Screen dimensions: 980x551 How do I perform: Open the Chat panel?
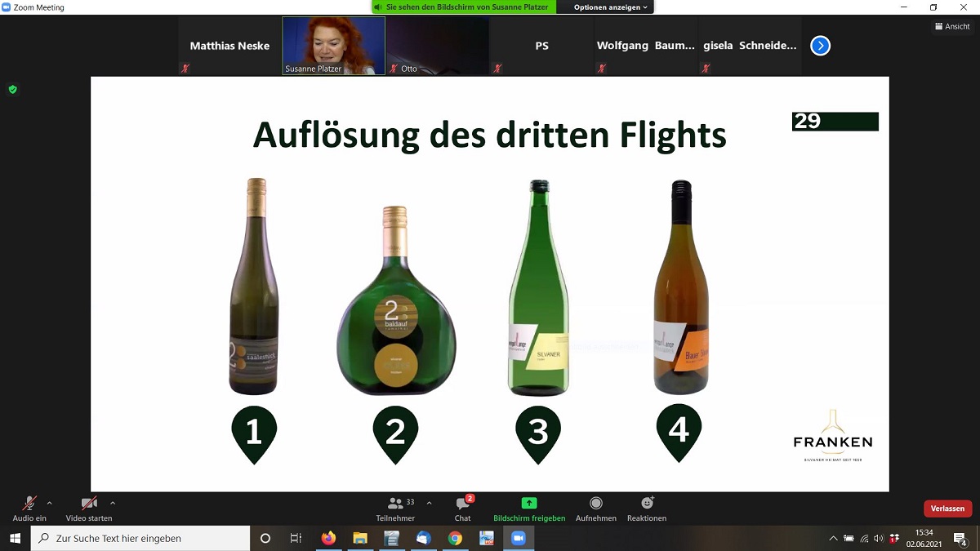coord(463,509)
